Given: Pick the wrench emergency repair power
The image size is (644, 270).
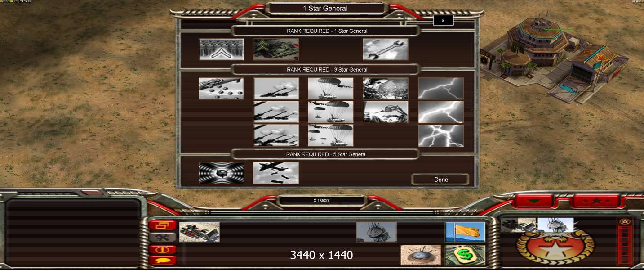Looking at the screenshot, I should (x=386, y=49).
